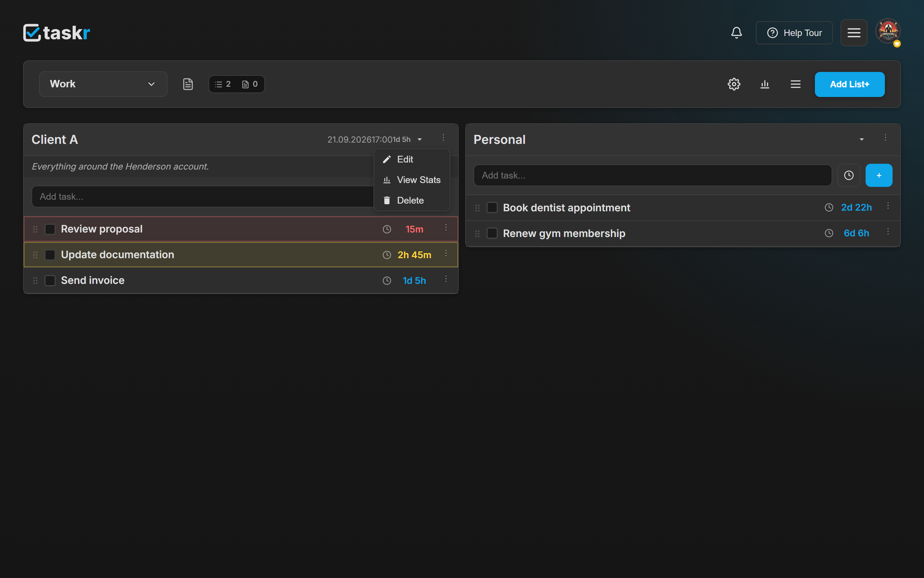Viewport: 924px width, 578px height.
Task: Grab drag handle of Book dentist appointment
Action: 477,208
